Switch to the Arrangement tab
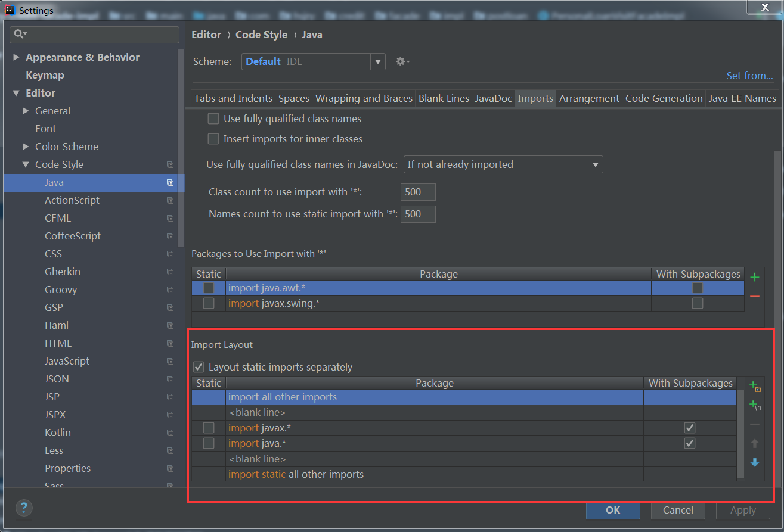784x532 pixels. pos(589,98)
